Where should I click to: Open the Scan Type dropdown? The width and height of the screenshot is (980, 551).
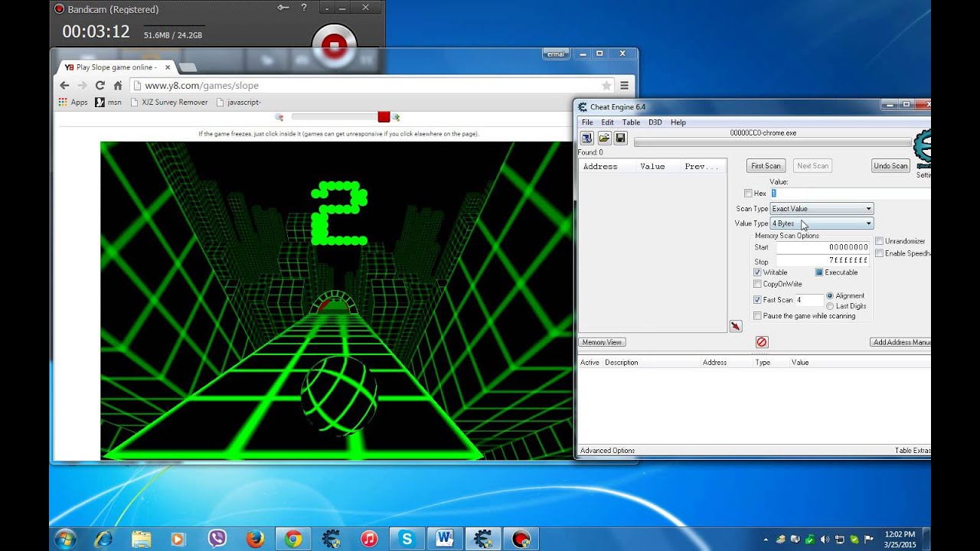pos(822,208)
